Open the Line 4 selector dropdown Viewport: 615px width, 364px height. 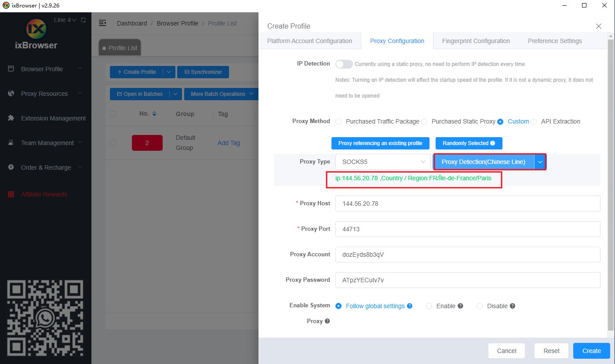65,20
